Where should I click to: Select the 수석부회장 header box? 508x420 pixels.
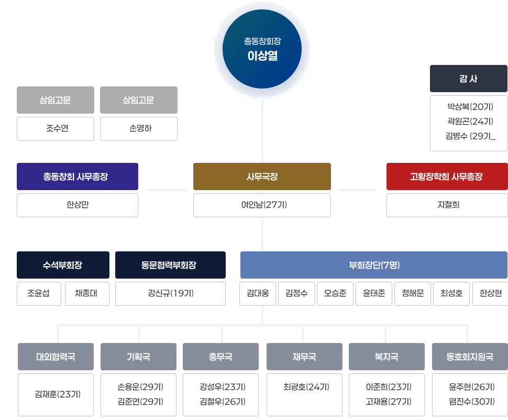coord(63,265)
